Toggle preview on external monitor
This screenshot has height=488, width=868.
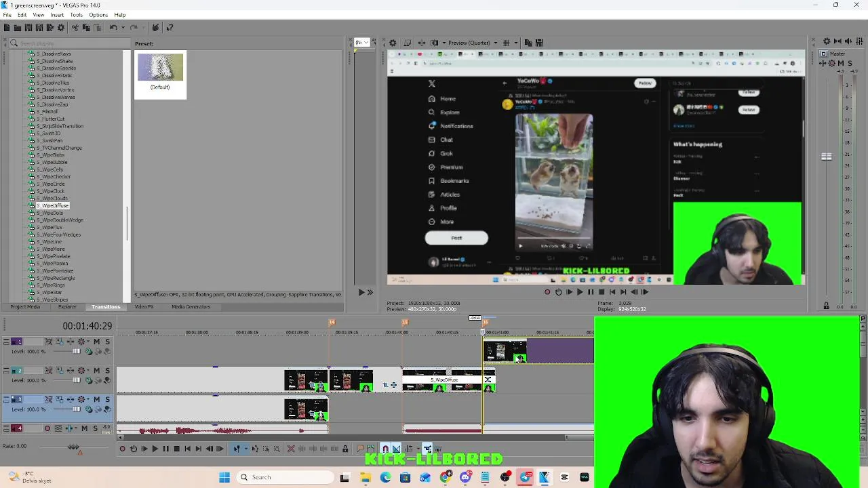[408, 43]
